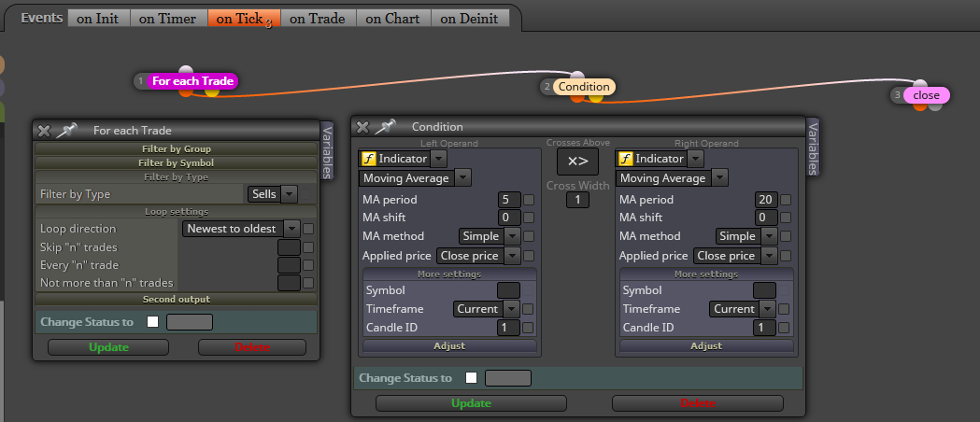Pin the Condition panel
The height and width of the screenshot is (422, 980).
[x=385, y=126]
